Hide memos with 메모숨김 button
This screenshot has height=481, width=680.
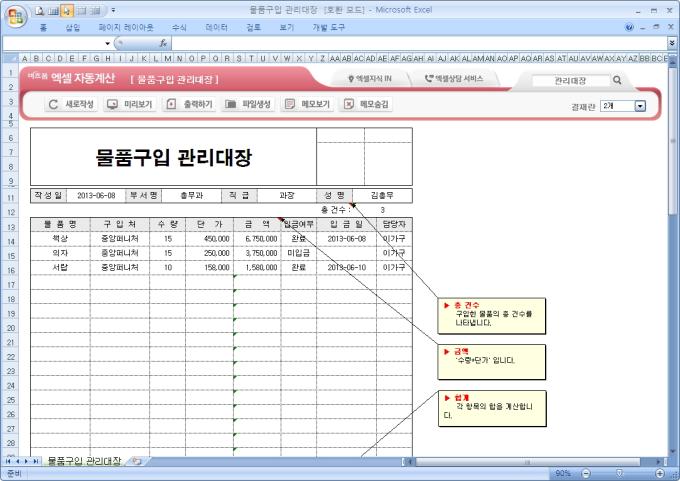tap(366, 105)
